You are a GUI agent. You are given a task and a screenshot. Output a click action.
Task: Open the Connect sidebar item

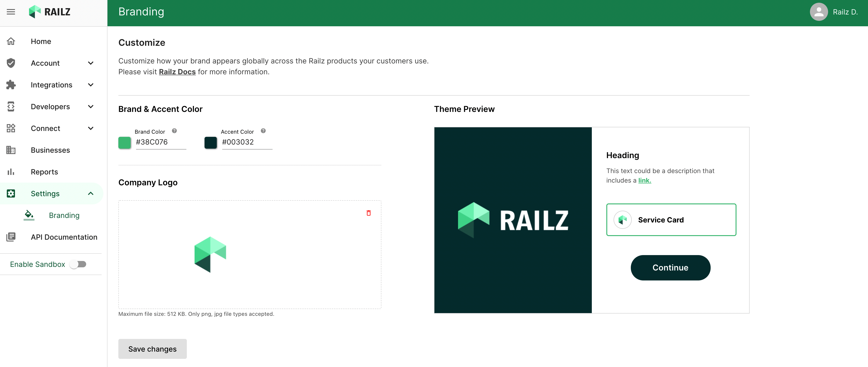pyautogui.click(x=46, y=128)
